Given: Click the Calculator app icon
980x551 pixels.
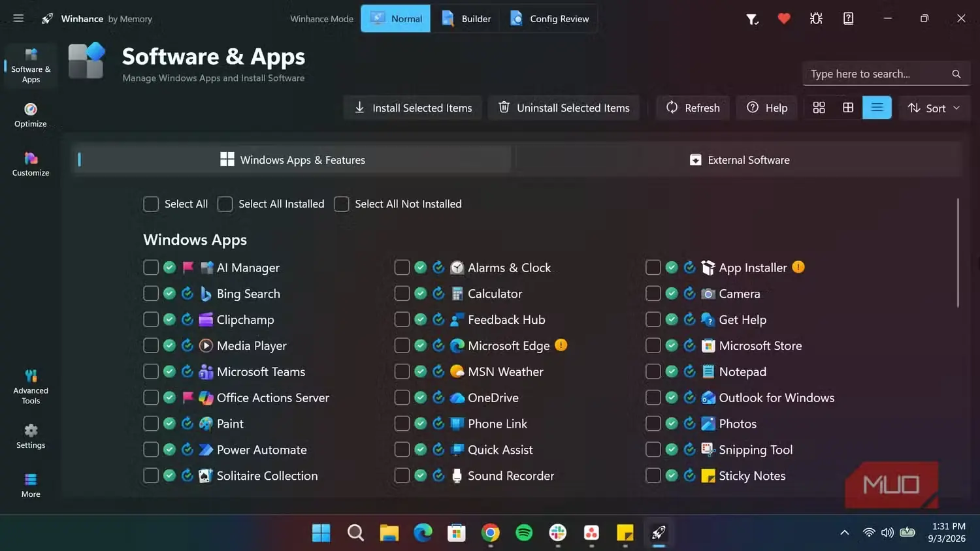Looking at the screenshot, I should [457, 294].
